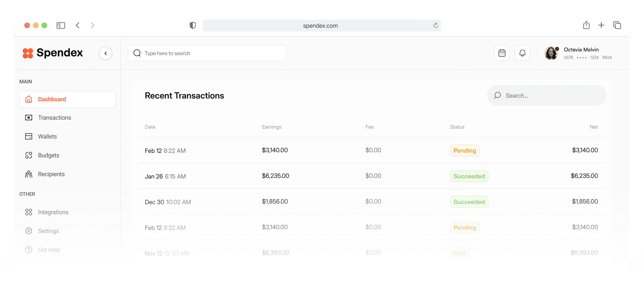Image resolution: width=644 pixels, height=292 pixels.
Task: Toggle the Pending status badge on Feb 12
Action: (464, 150)
